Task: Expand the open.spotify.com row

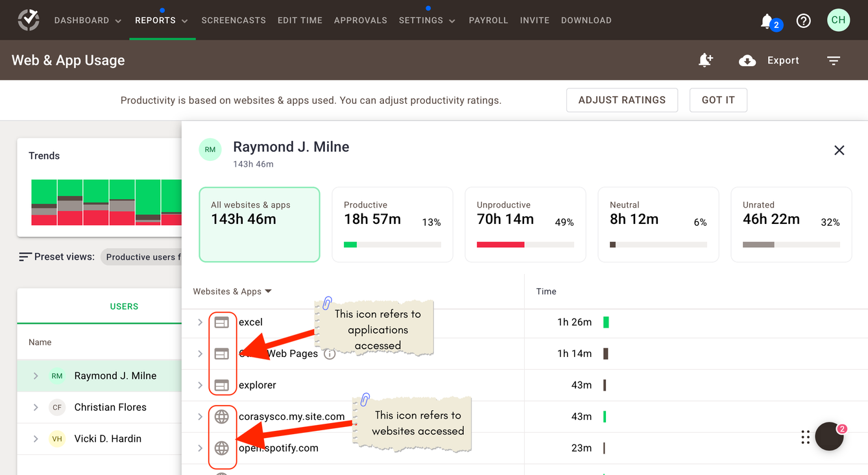Action: pyautogui.click(x=200, y=448)
